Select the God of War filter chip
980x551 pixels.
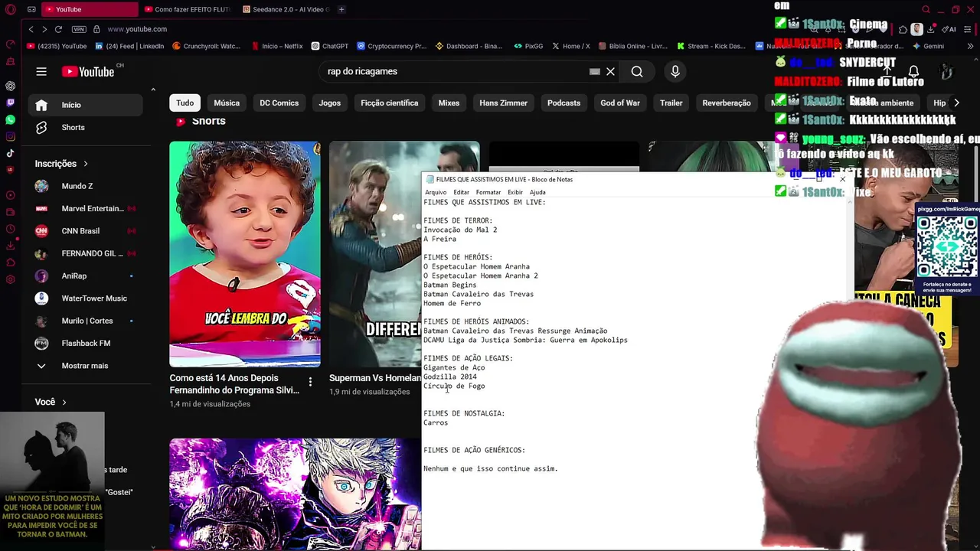coord(620,103)
